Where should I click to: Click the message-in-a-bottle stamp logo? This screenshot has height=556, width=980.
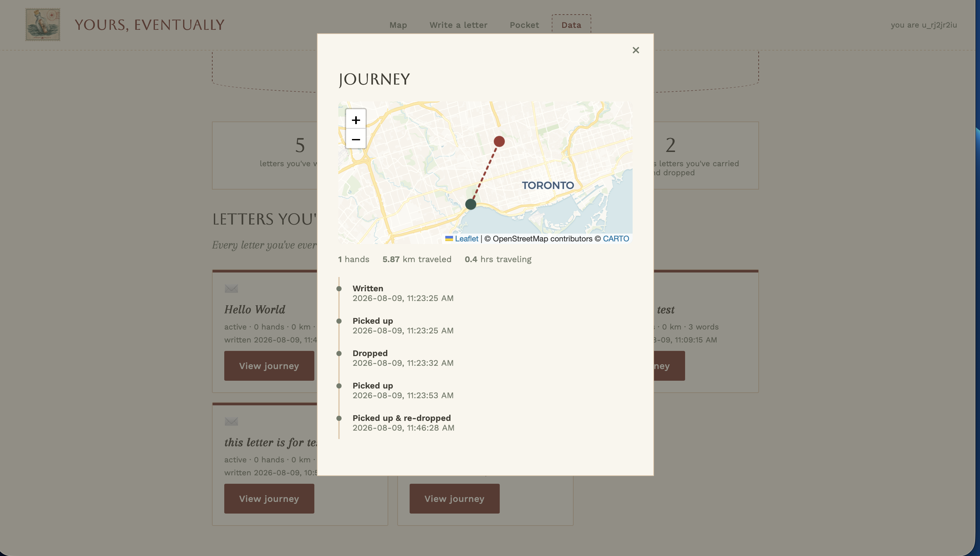(x=43, y=25)
